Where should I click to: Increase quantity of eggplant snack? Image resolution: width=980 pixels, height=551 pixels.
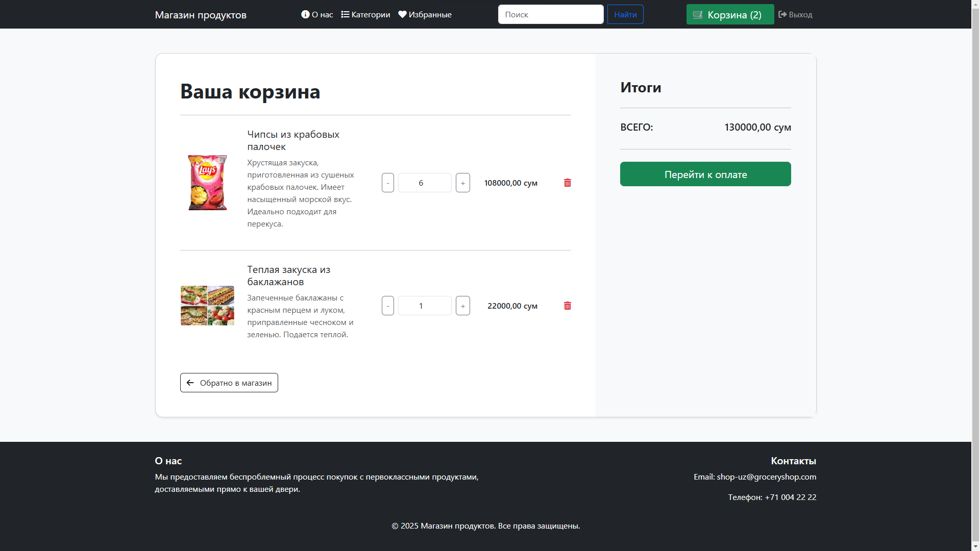click(x=463, y=306)
